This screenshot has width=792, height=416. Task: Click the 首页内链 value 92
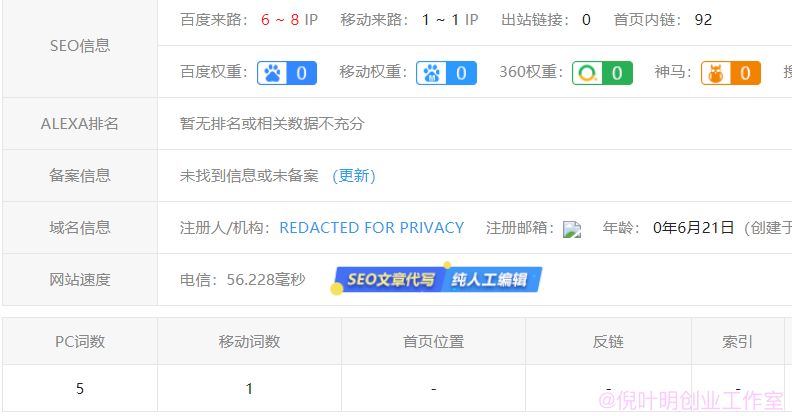[x=703, y=20]
